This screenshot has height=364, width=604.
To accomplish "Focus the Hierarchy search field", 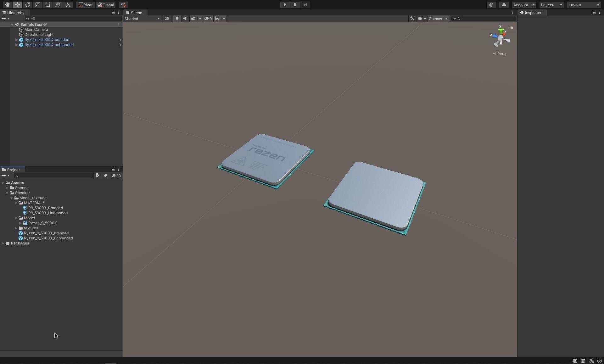I will click(x=73, y=19).
